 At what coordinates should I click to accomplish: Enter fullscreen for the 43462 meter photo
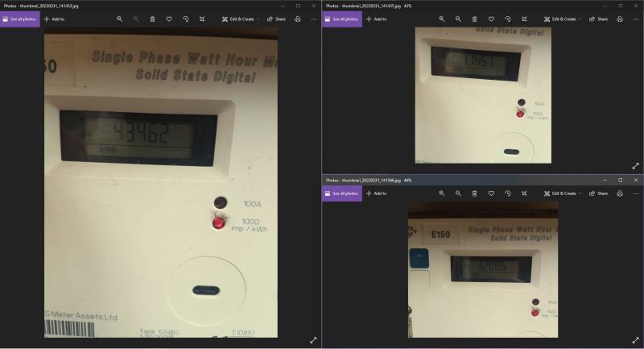click(x=313, y=340)
